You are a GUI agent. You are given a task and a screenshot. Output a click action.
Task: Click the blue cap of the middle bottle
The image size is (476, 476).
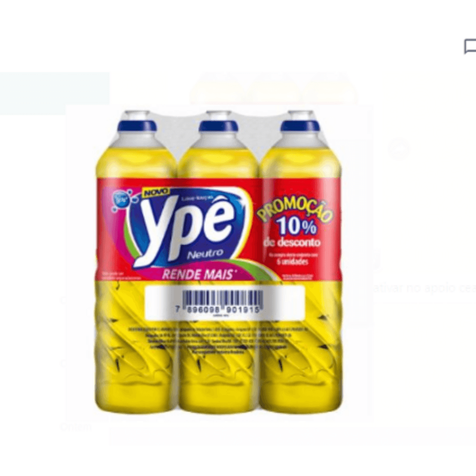(x=218, y=125)
